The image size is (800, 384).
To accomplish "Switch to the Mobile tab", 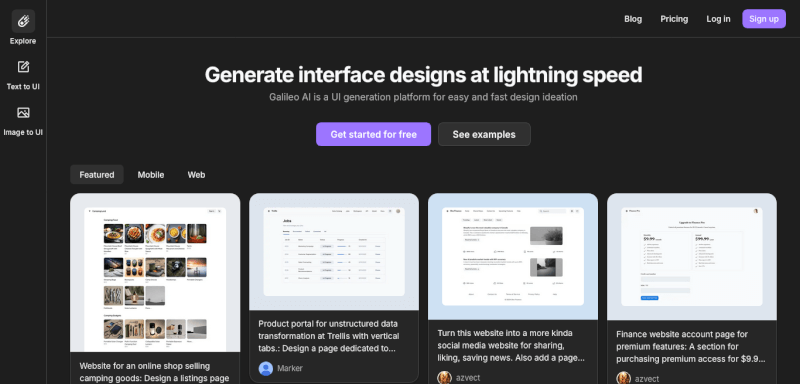I will 151,174.
